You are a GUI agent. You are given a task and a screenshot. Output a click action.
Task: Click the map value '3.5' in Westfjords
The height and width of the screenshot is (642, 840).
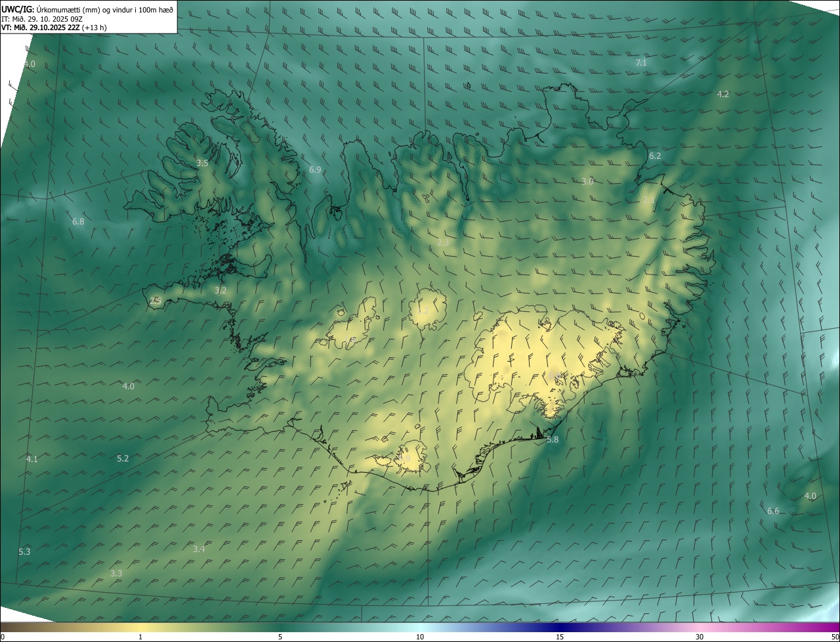pyautogui.click(x=202, y=163)
